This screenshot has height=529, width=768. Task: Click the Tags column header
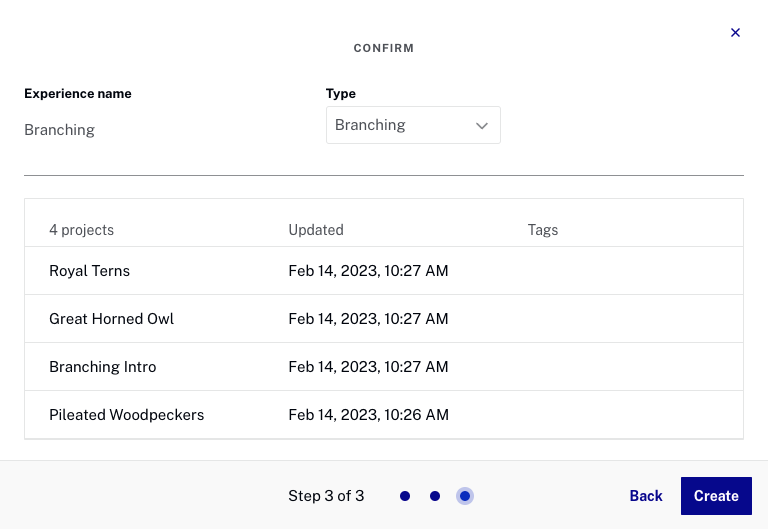pyautogui.click(x=543, y=230)
